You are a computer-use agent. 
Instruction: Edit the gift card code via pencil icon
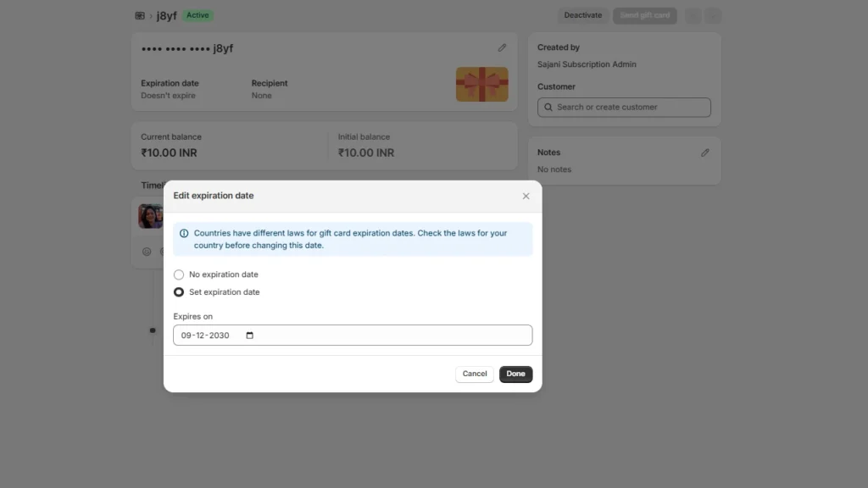[x=502, y=47]
